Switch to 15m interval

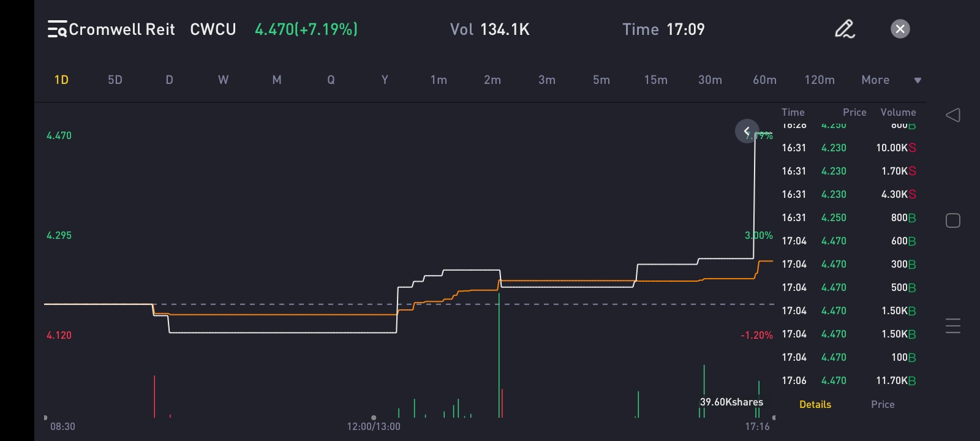coord(655,80)
